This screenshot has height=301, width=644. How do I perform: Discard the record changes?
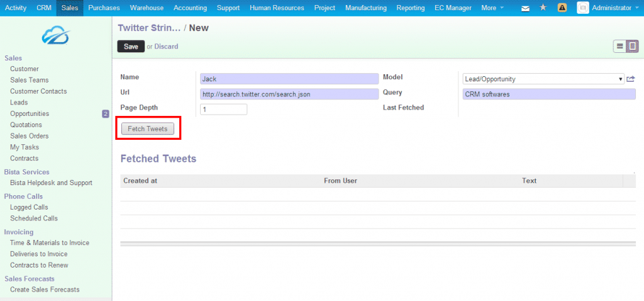[x=166, y=47]
